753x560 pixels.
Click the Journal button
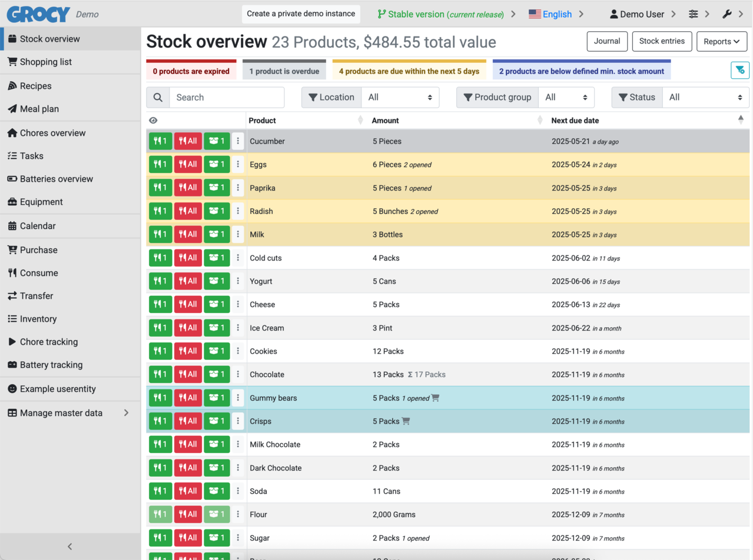click(x=606, y=41)
